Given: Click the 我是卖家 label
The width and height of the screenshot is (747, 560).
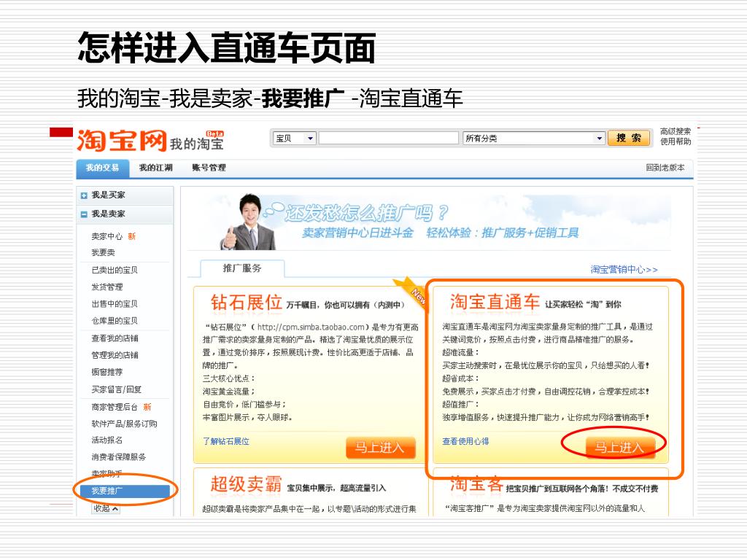Looking at the screenshot, I should pos(108,214).
